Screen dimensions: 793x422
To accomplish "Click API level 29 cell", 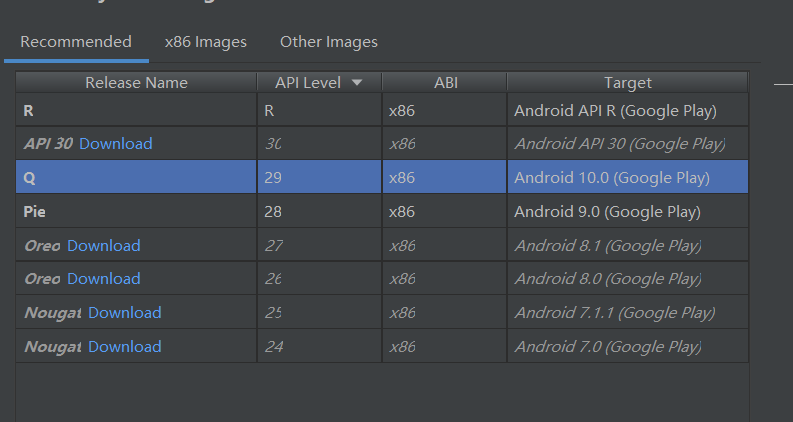I will [x=320, y=177].
